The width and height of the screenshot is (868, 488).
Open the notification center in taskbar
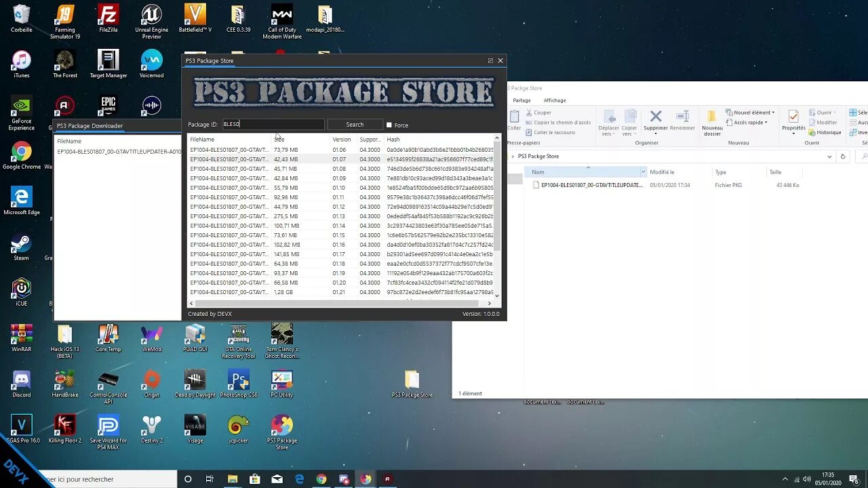pyautogui.click(x=854, y=479)
